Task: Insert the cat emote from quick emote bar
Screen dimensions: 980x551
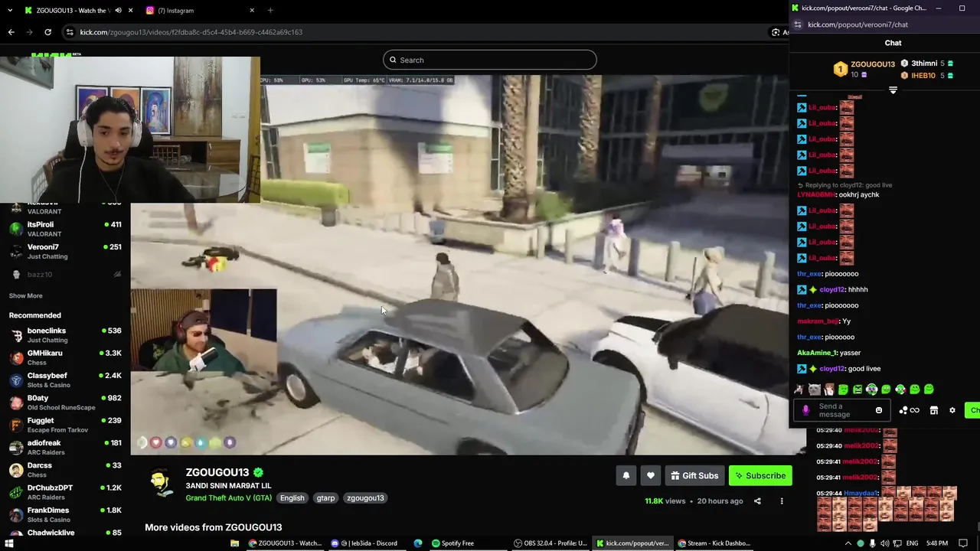Action: pyautogui.click(x=814, y=390)
